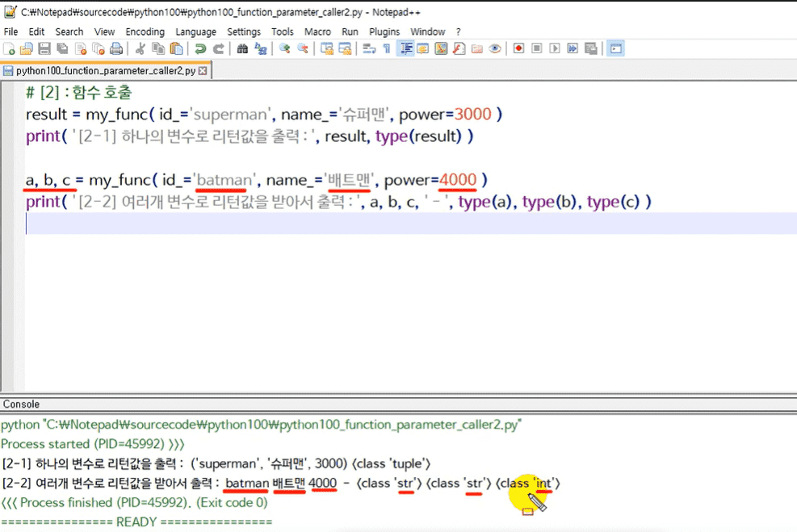The width and height of the screenshot is (797, 532).
Task: Open the Search menu
Action: tap(69, 31)
